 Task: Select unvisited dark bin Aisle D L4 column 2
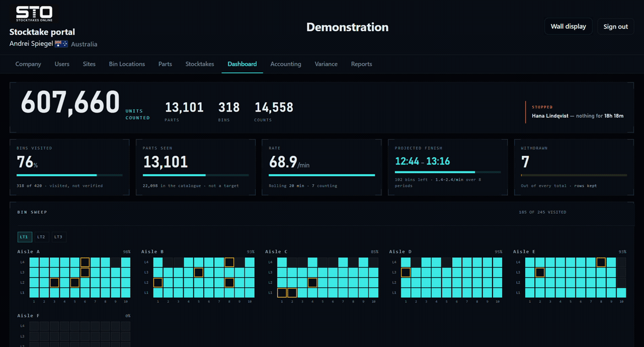click(x=416, y=262)
